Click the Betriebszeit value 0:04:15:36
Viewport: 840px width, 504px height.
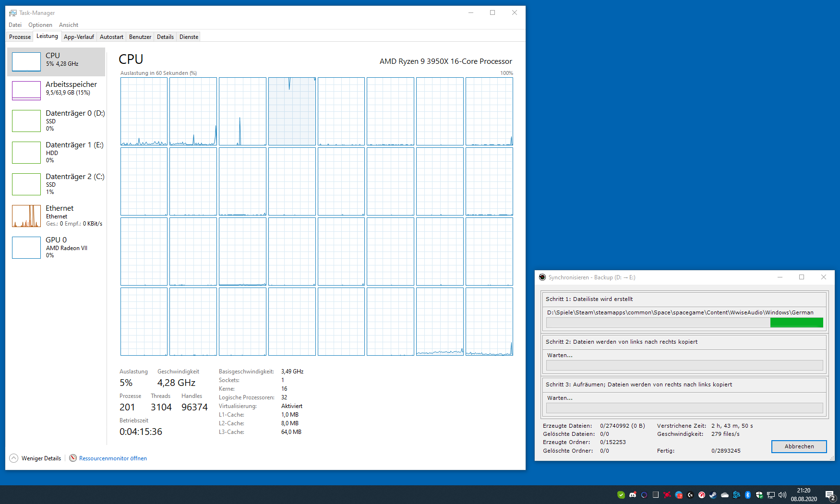[141, 432]
